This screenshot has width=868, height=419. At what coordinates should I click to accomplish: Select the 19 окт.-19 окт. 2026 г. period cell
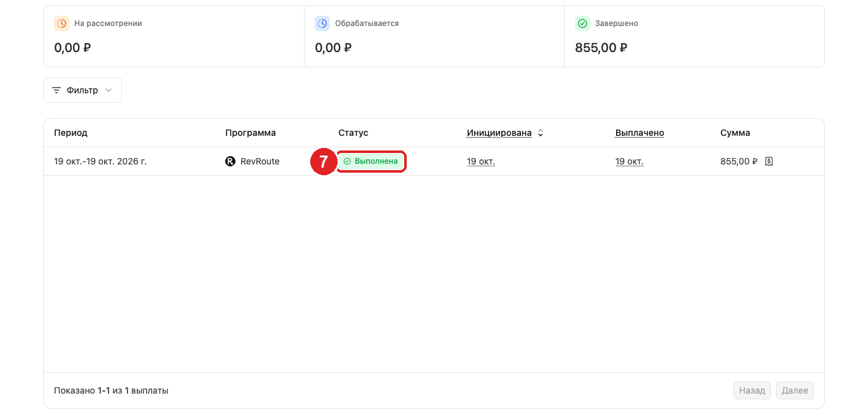click(x=100, y=161)
